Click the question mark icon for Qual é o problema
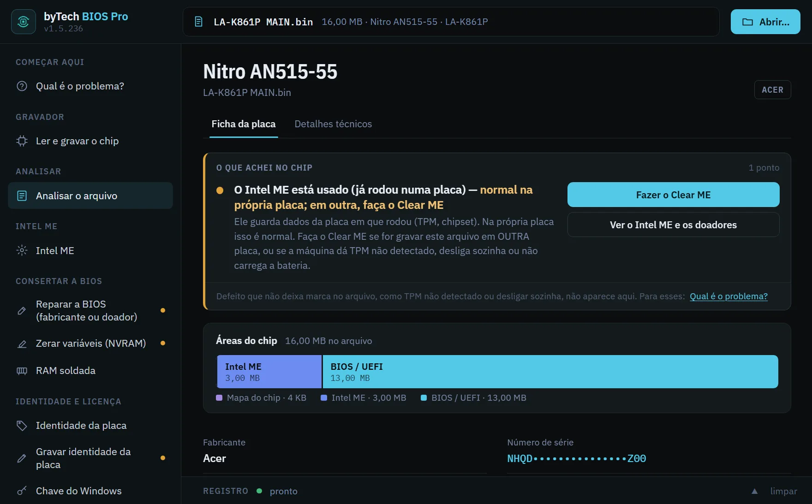812x504 pixels. [x=22, y=86]
